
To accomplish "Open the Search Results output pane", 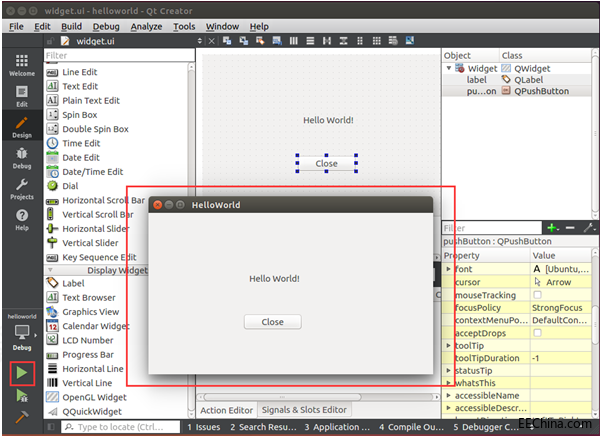I will click(x=263, y=427).
